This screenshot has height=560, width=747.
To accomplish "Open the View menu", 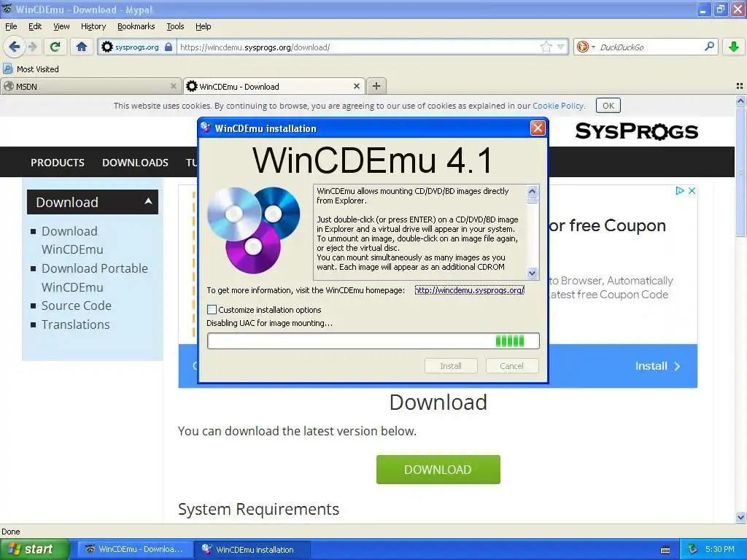I will [x=61, y=26].
